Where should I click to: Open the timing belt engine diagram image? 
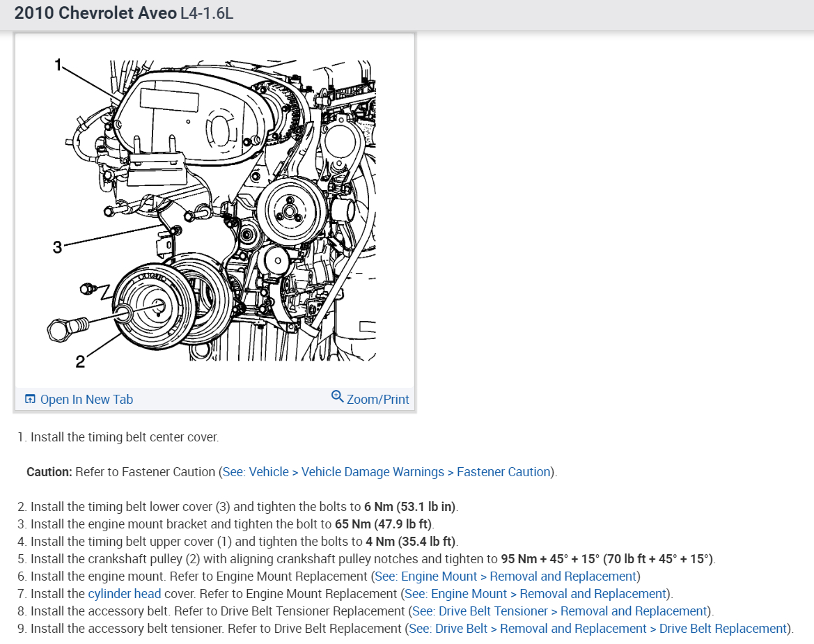[215, 210]
